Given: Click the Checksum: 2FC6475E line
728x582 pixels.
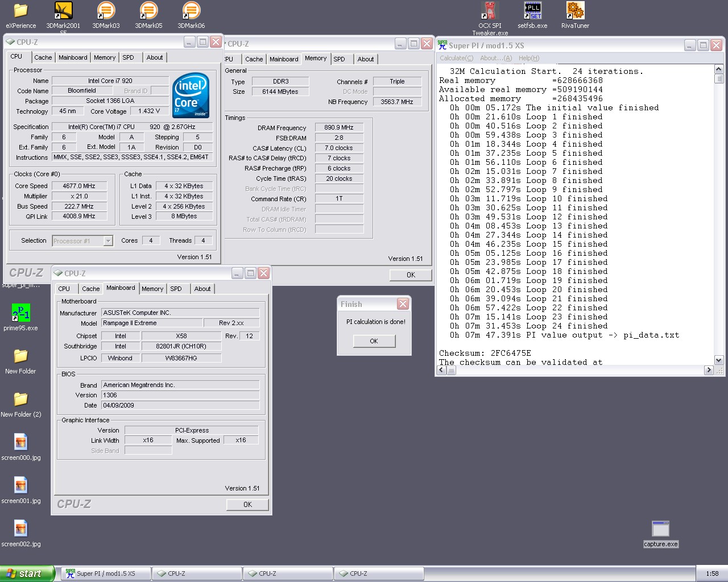Looking at the screenshot, I should [x=485, y=353].
